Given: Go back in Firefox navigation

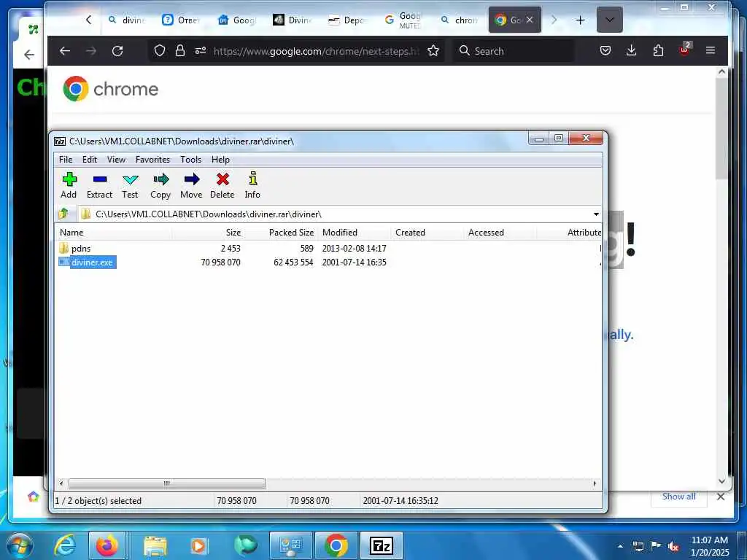Looking at the screenshot, I should point(65,50).
